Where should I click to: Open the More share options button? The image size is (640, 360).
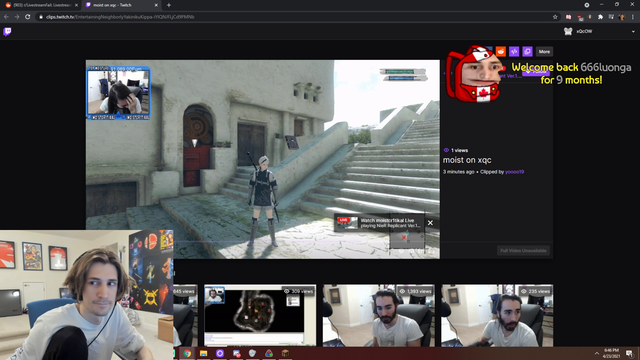tap(544, 51)
